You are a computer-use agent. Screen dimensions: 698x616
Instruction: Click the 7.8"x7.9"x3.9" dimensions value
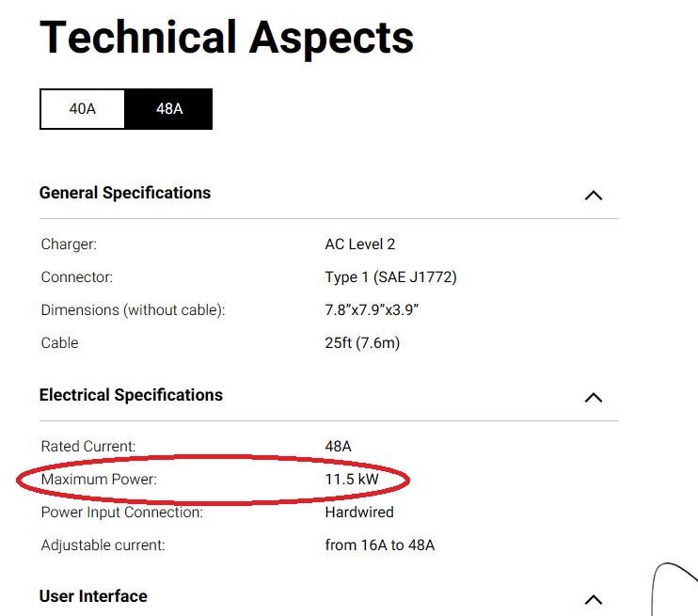372,310
